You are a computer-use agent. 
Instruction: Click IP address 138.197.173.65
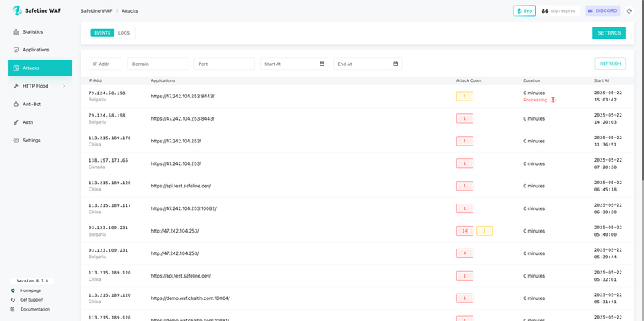tap(108, 160)
